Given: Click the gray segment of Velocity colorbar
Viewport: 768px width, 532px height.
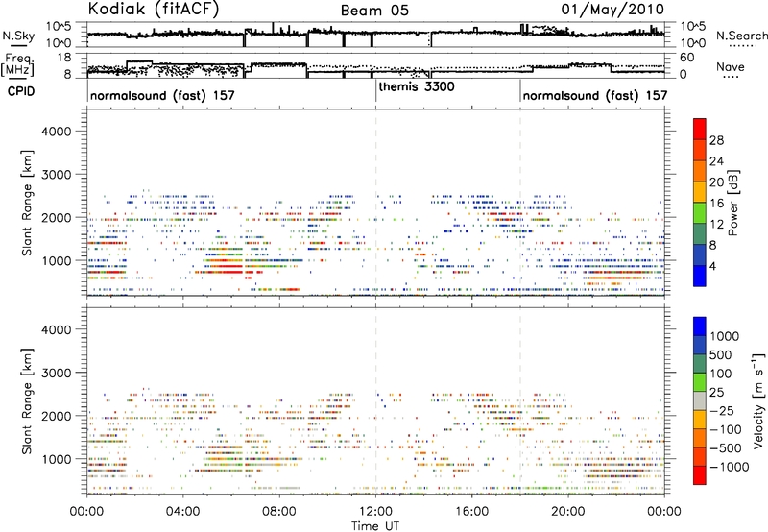Looking at the screenshot, I should 700,400.
